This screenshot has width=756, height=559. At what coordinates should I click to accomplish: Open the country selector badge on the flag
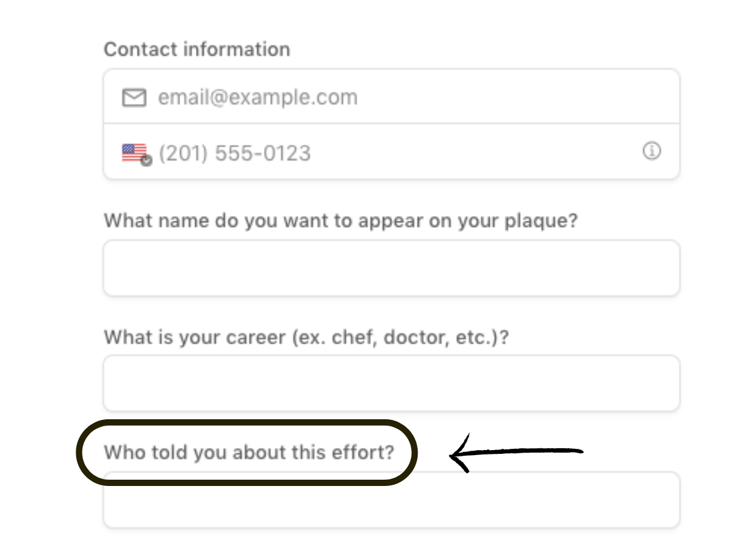pos(146,161)
